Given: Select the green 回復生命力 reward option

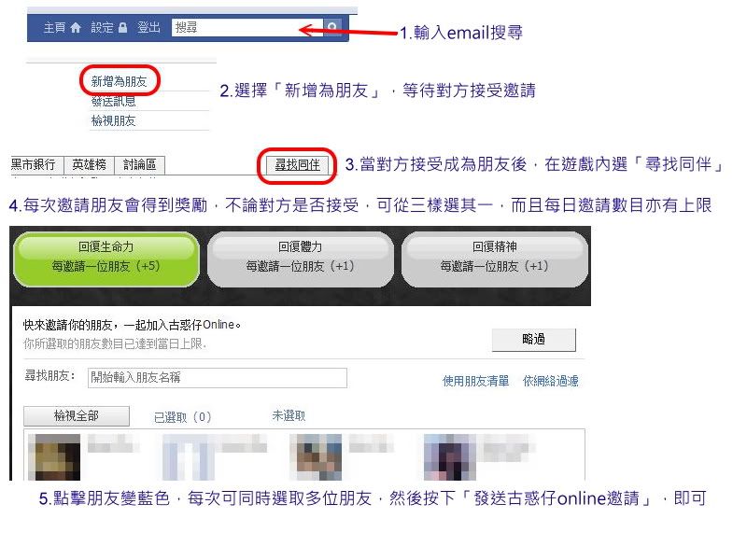Looking at the screenshot, I should click(106, 259).
